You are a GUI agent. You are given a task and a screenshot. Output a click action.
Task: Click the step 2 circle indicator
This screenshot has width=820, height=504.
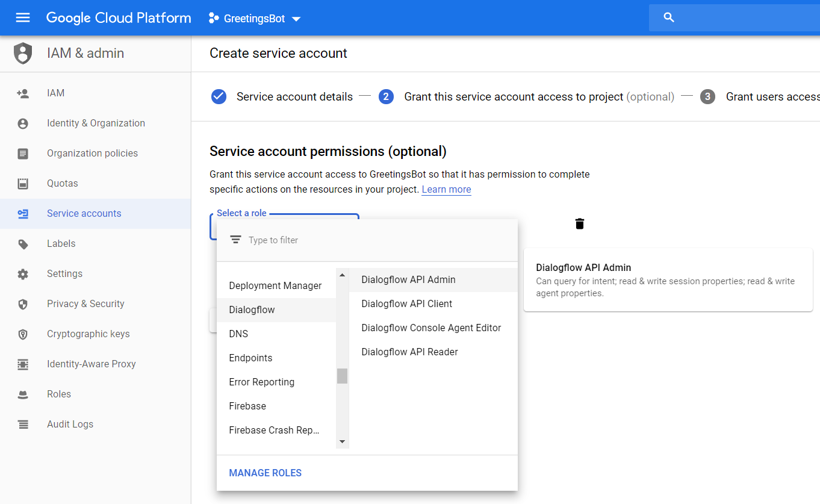pos(386,96)
